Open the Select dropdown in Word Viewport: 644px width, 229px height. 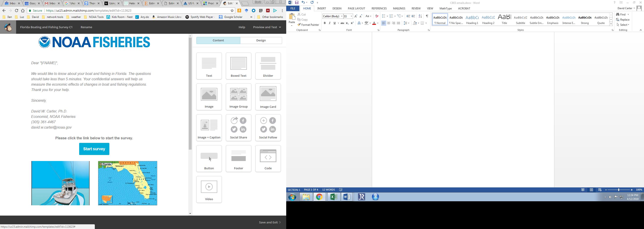[623, 25]
